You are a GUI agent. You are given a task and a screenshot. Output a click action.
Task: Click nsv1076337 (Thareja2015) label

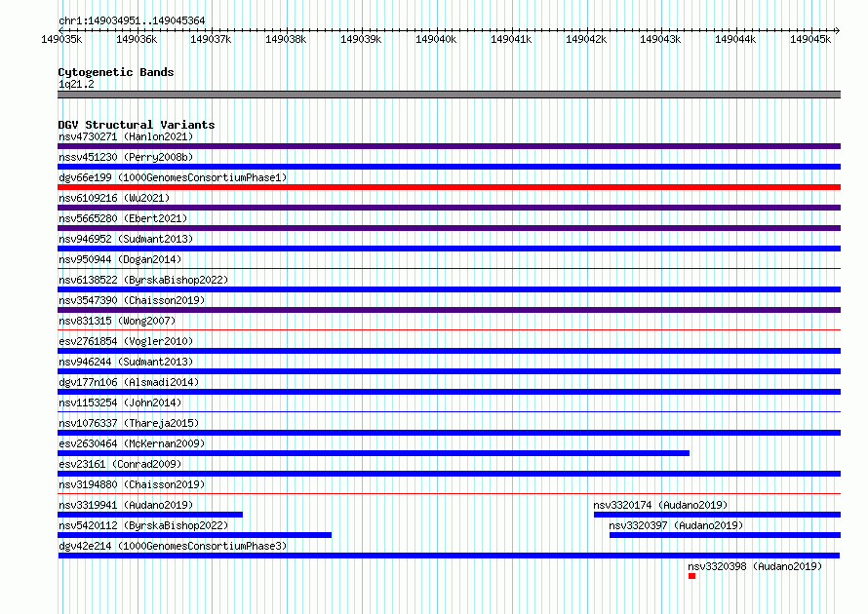[129, 423]
